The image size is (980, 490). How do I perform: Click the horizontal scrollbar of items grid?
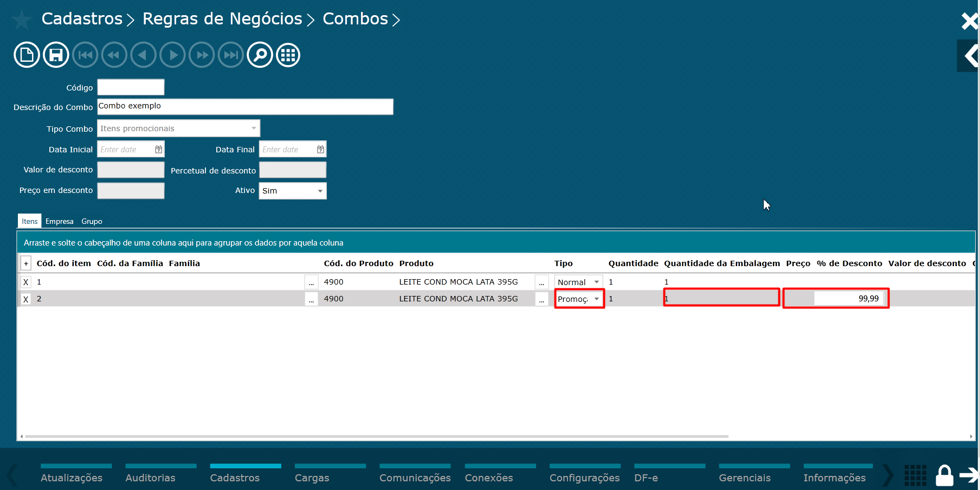click(377, 436)
